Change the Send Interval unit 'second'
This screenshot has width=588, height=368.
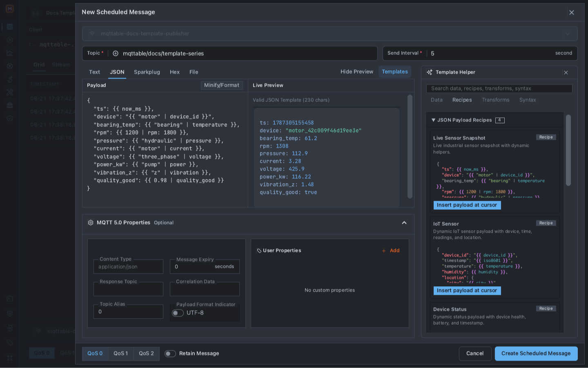pyautogui.click(x=563, y=53)
